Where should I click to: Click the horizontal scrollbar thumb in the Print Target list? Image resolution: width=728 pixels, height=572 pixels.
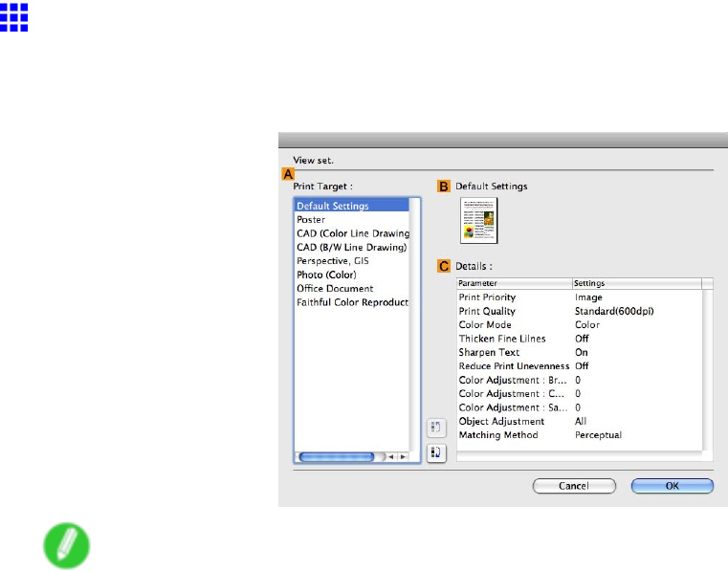point(337,457)
